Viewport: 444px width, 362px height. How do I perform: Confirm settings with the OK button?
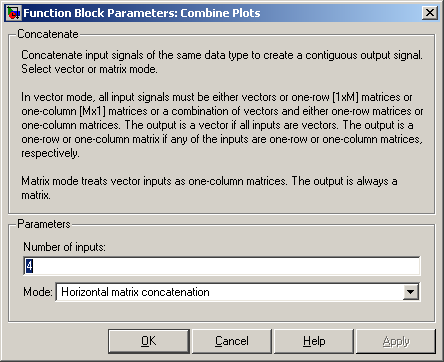[x=149, y=341]
